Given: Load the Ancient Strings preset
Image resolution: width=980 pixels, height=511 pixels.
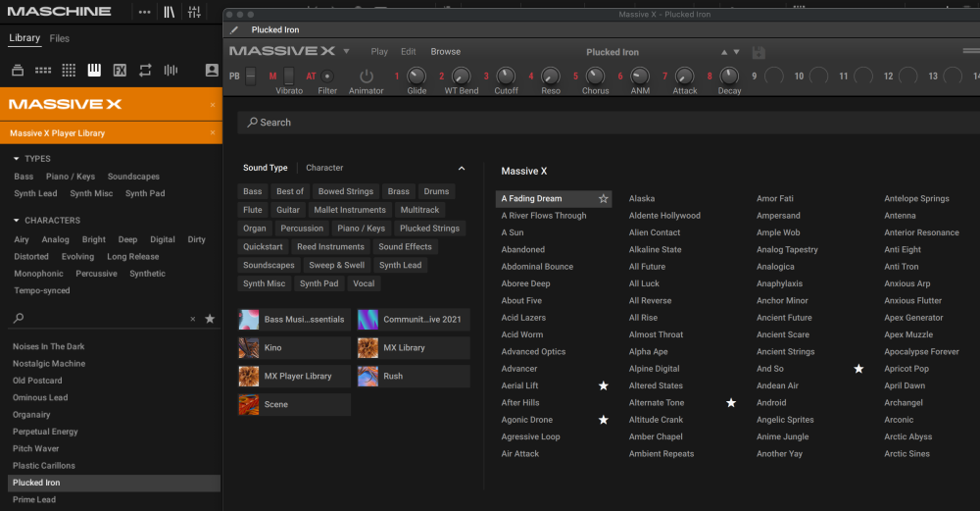Looking at the screenshot, I should coord(786,351).
